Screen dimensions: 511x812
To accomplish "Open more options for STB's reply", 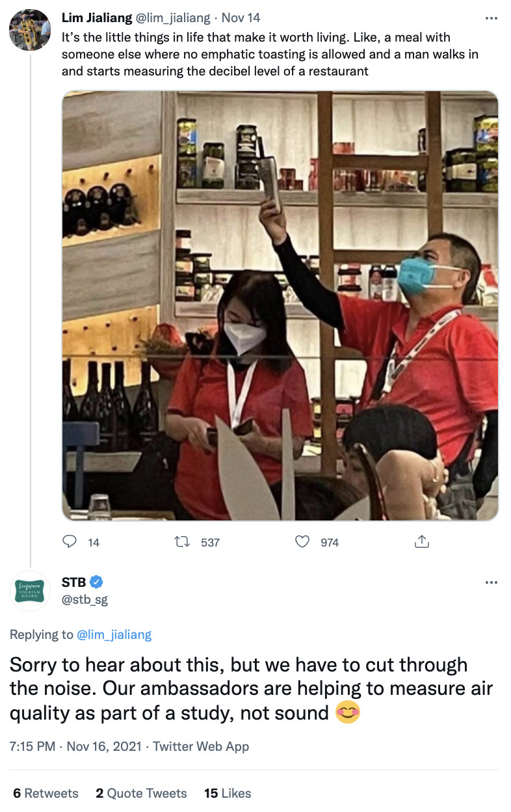I will pos(491,582).
